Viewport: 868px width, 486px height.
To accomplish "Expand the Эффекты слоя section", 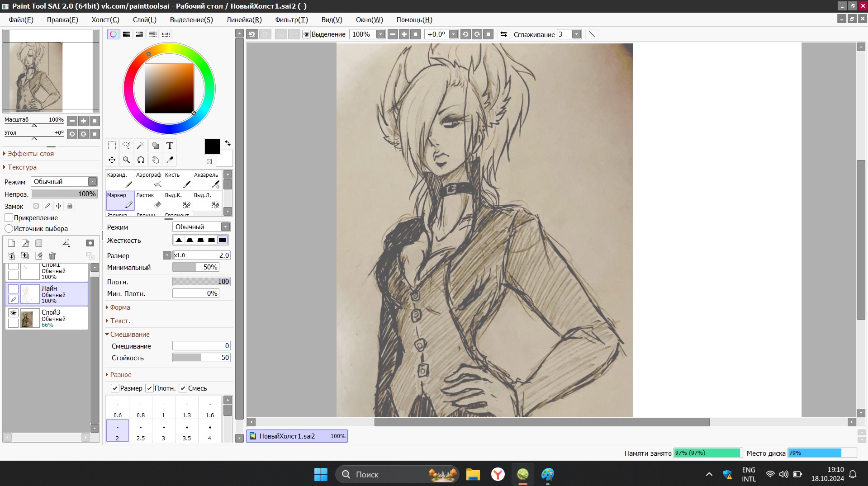I will pyautogui.click(x=30, y=154).
